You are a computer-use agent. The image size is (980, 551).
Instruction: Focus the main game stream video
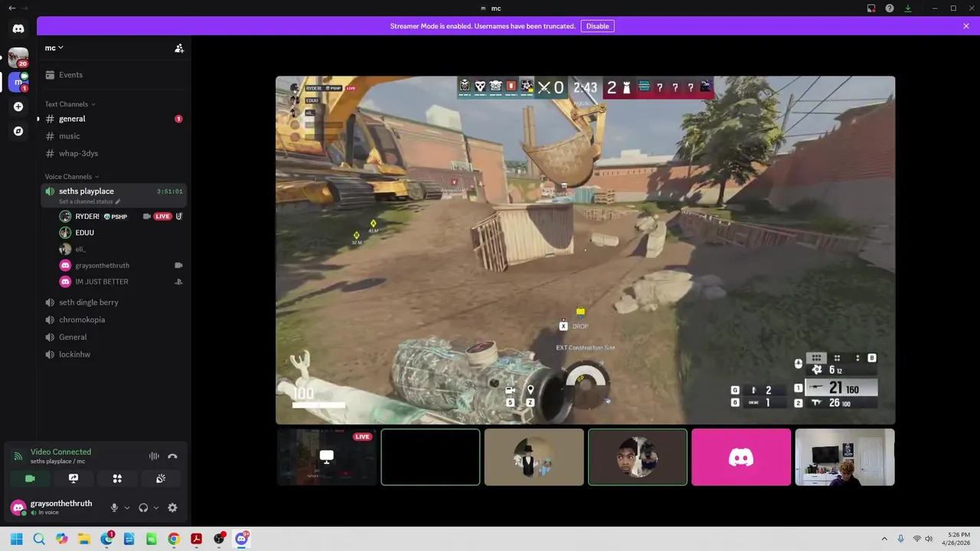click(x=585, y=249)
